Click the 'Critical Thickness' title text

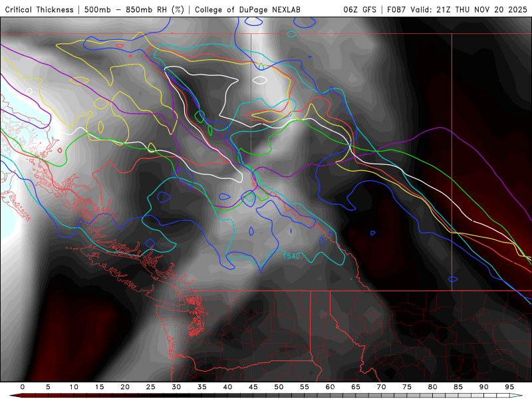tap(39, 9)
